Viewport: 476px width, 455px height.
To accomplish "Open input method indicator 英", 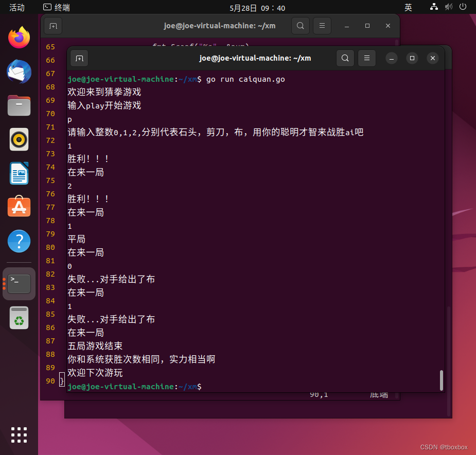I will pyautogui.click(x=408, y=7).
